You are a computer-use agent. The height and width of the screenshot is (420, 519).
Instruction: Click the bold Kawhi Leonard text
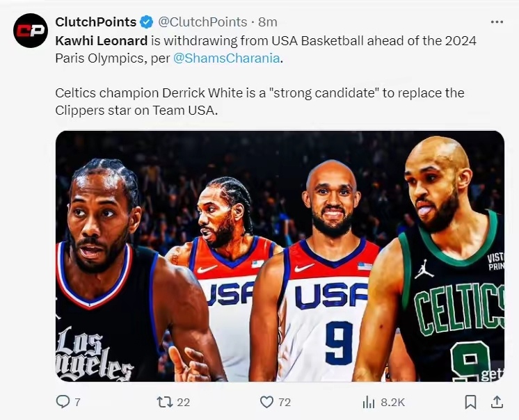point(102,40)
